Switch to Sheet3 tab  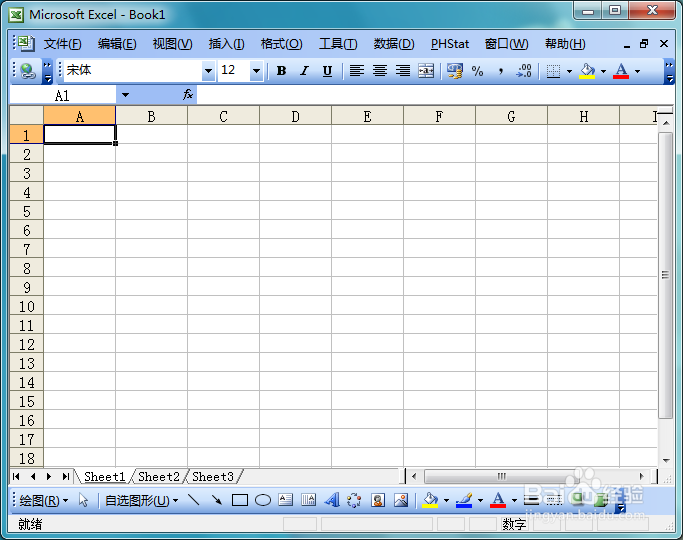click(213, 477)
